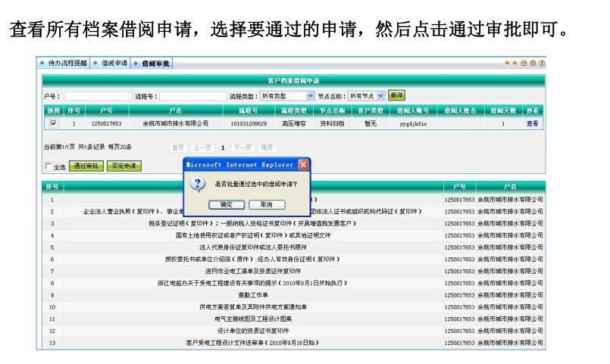Click the 查勘工作单 row 9 text
Screen dimensions: 610x364
click(x=253, y=295)
